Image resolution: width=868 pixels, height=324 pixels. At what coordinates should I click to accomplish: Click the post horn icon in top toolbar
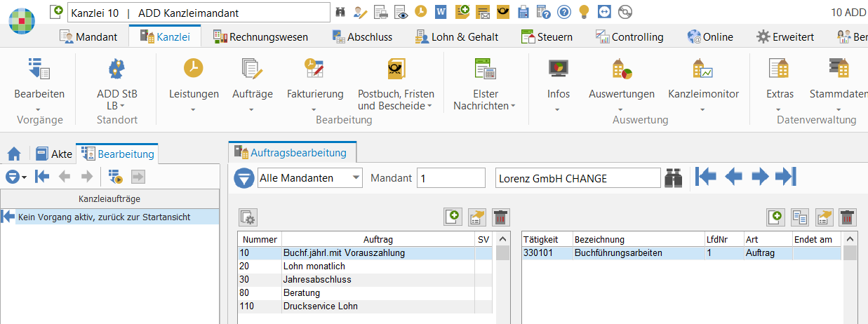click(503, 12)
